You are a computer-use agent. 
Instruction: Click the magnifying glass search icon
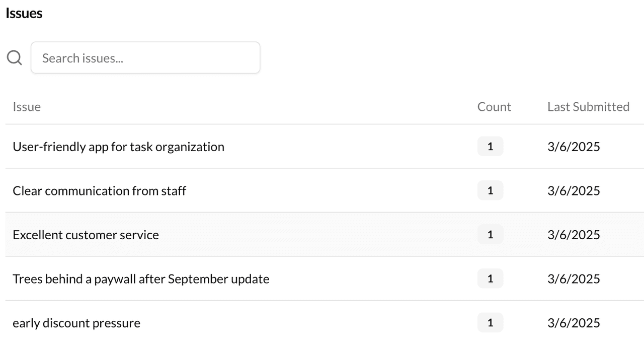click(14, 57)
